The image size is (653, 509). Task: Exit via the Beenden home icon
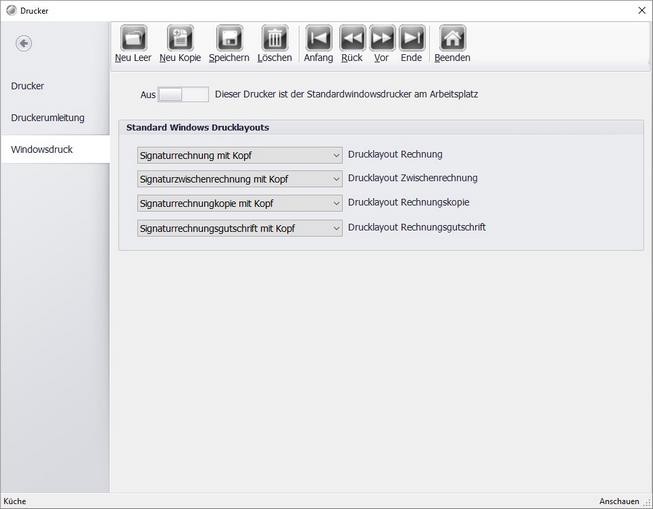[452, 38]
